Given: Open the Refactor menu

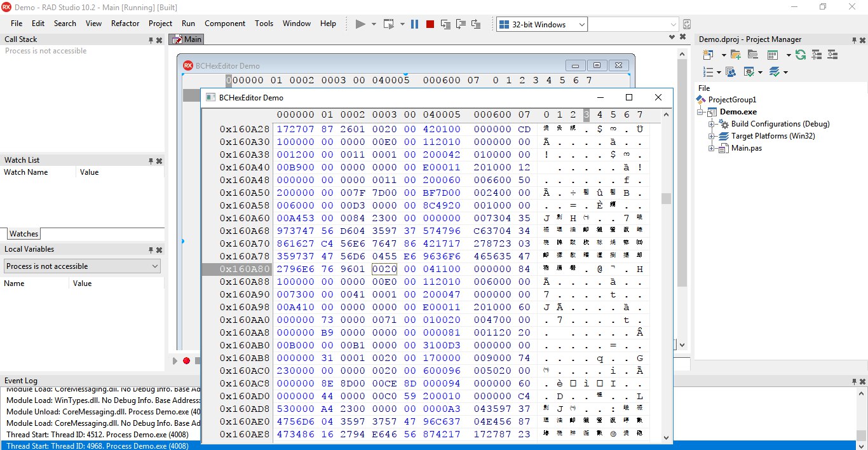Looking at the screenshot, I should click(x=125, y=24).
